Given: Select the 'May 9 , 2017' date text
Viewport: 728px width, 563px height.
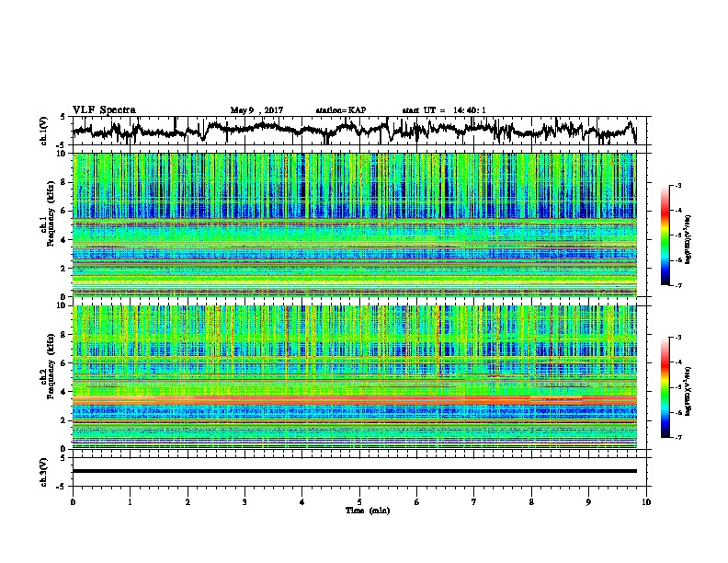Looking at the screenshot, I should point(256,110).
